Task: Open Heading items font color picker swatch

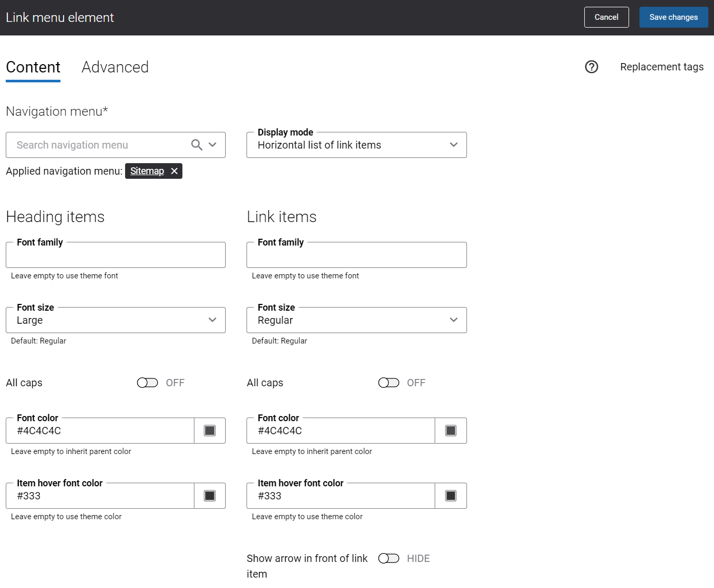Action: 210,431
